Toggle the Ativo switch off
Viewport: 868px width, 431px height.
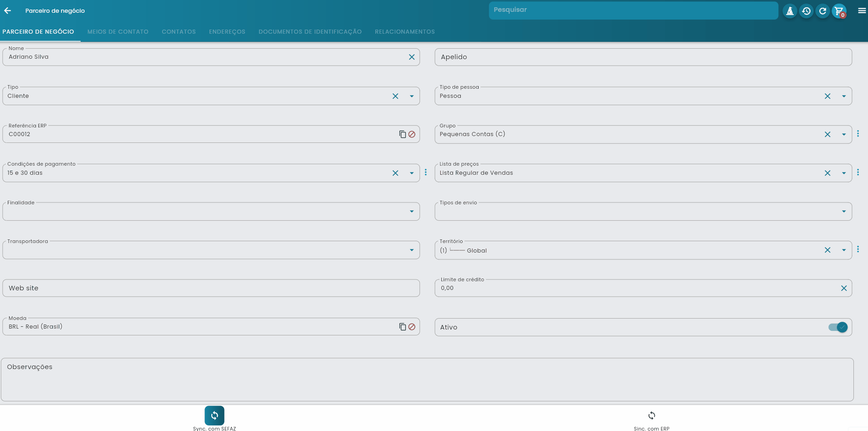click(838, 327)
